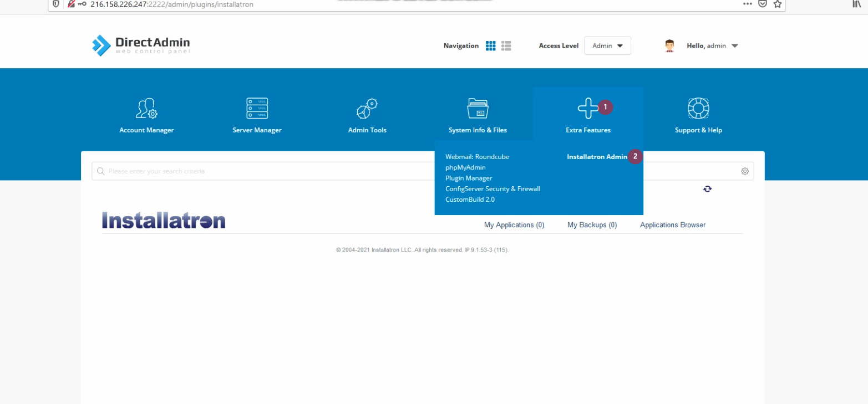
Task: Click the browser shield tracking-protection icon
Action: 56,4
